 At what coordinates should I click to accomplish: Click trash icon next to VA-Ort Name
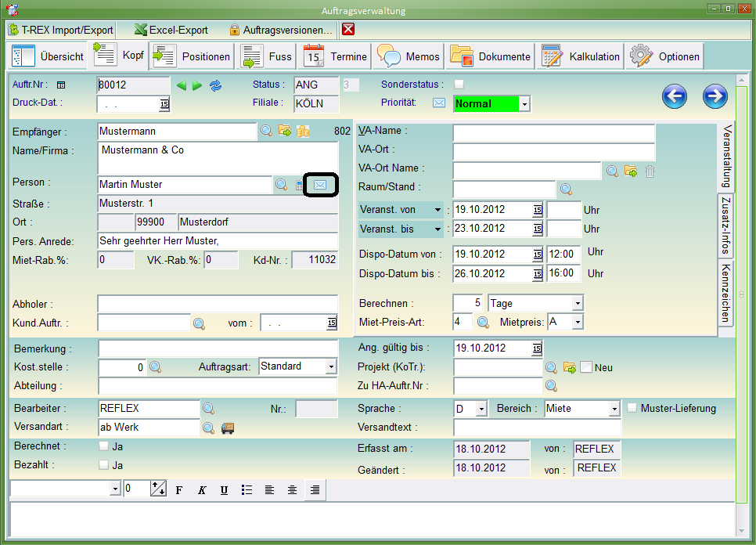point(650,171)
